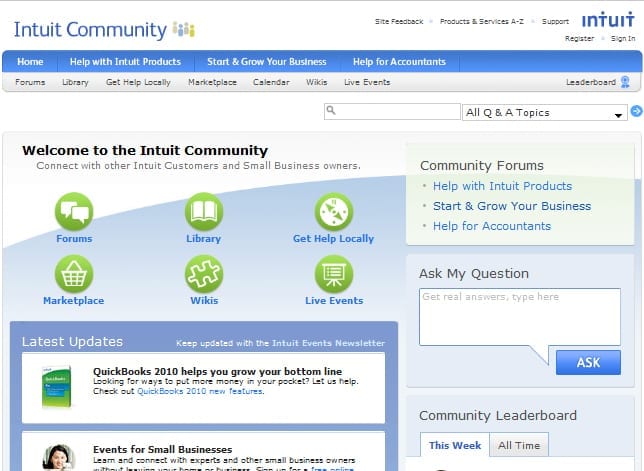Select Get Help Locally in sub-navigation bar
Screen dimensions: 644x471
(x=138, y=82)
